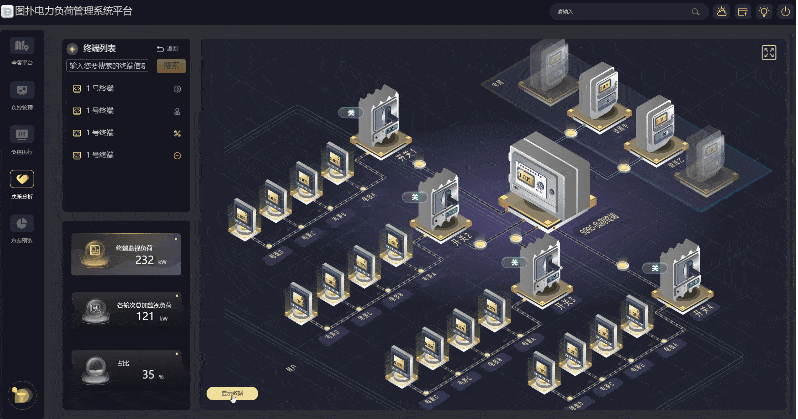Select the first 1号终端 row with gear icon

pos(126,89)
